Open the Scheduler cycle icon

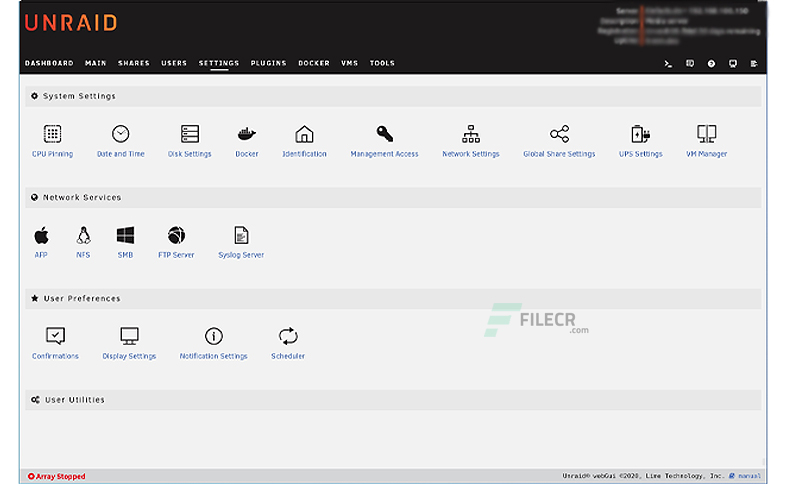288,336
